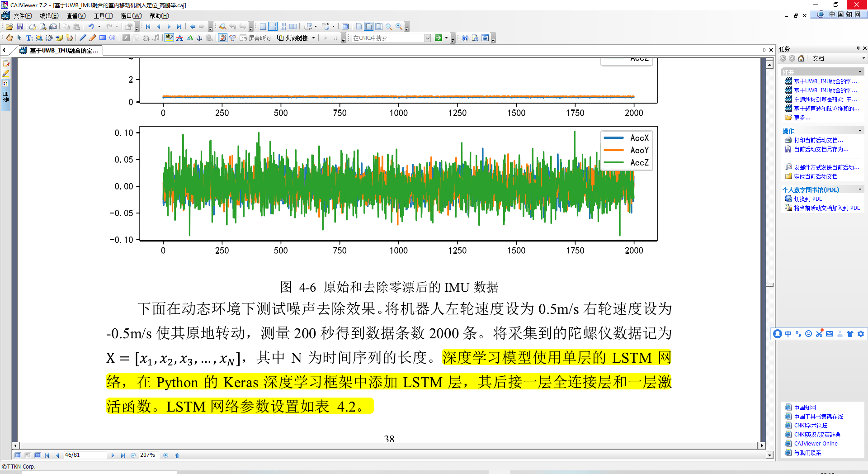Jump to the first page icon
This screenshot has height=474, width=868.
[x=148, y=27]
